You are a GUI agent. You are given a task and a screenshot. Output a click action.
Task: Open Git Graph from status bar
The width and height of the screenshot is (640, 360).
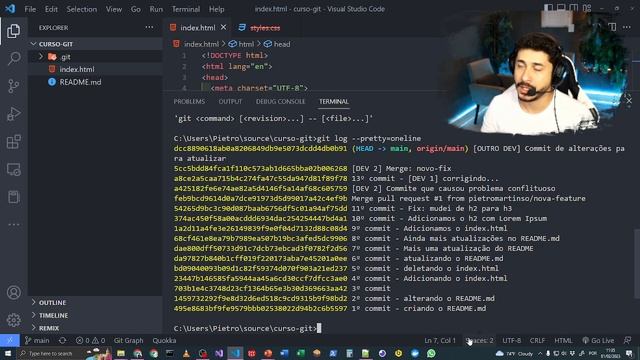[129, 340]
